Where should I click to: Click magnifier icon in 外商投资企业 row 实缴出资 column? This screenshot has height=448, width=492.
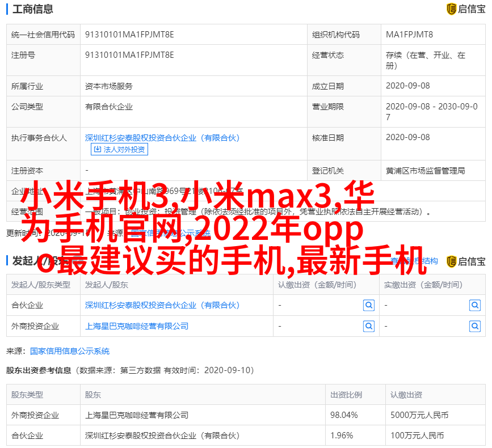point(475,327)
